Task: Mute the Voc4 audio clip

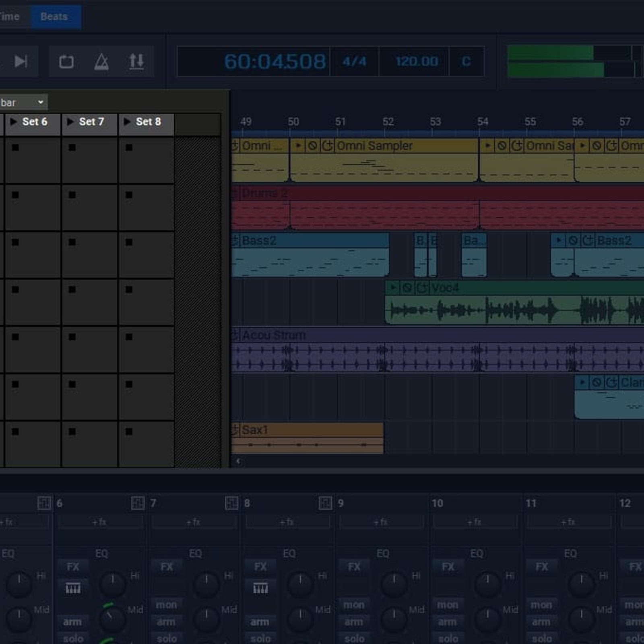Action: 407,287
